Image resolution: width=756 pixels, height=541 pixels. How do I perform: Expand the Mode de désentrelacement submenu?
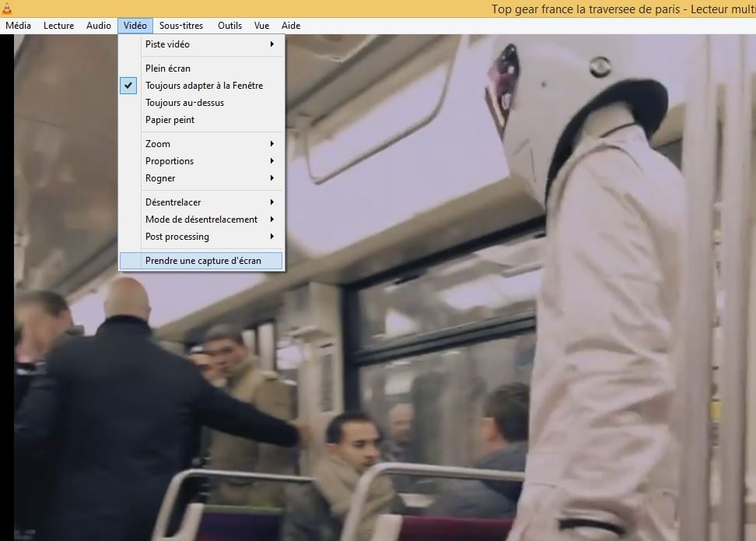pyautogui.click(x=201, y=220)
